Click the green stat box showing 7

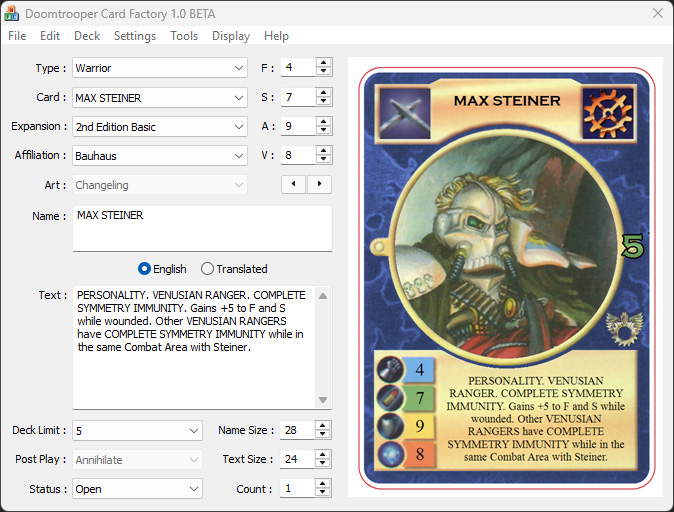point(420,398)
